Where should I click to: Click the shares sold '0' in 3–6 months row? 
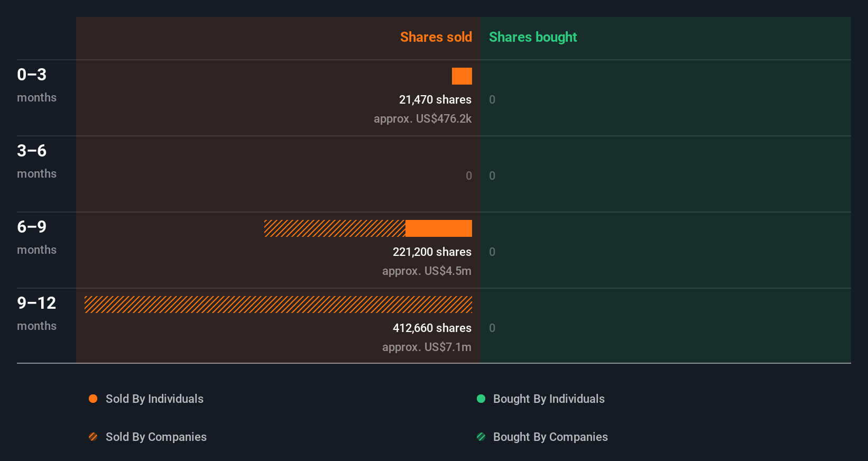[x=469, y=176]
